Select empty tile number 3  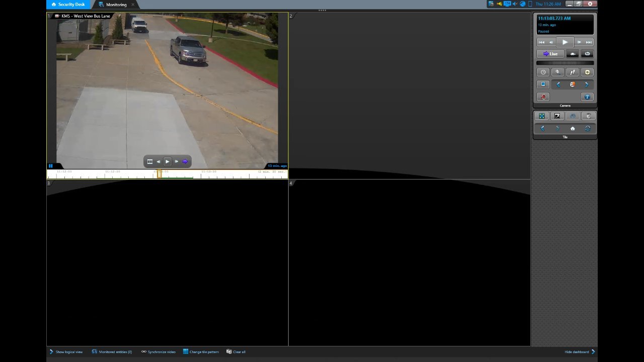pyautogui.click(x=167, y=262)
